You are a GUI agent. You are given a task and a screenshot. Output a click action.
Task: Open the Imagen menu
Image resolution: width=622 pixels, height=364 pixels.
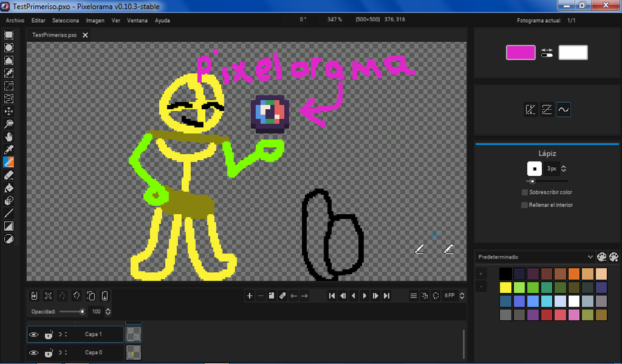click(95, 20)
